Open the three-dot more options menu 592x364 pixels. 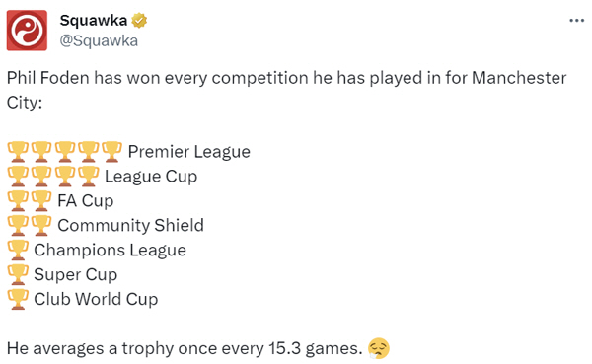point(576,21)
